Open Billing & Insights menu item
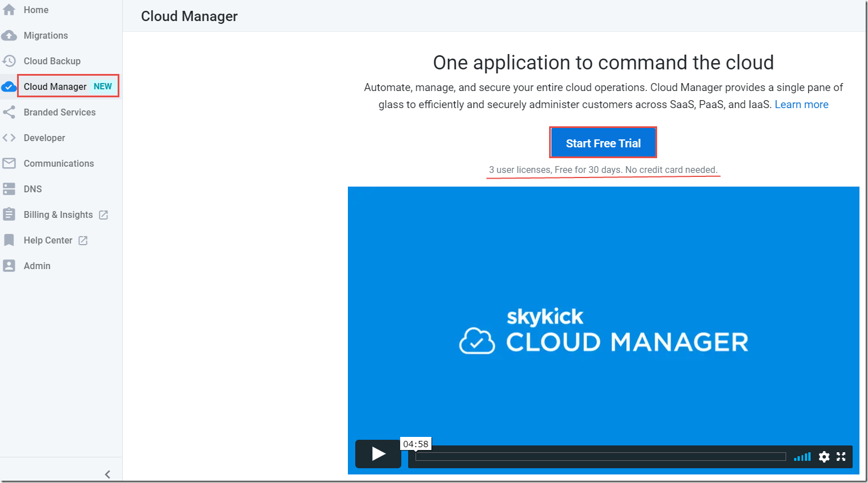The width and height of the screenshot is (868, 483). coord(58,214)
